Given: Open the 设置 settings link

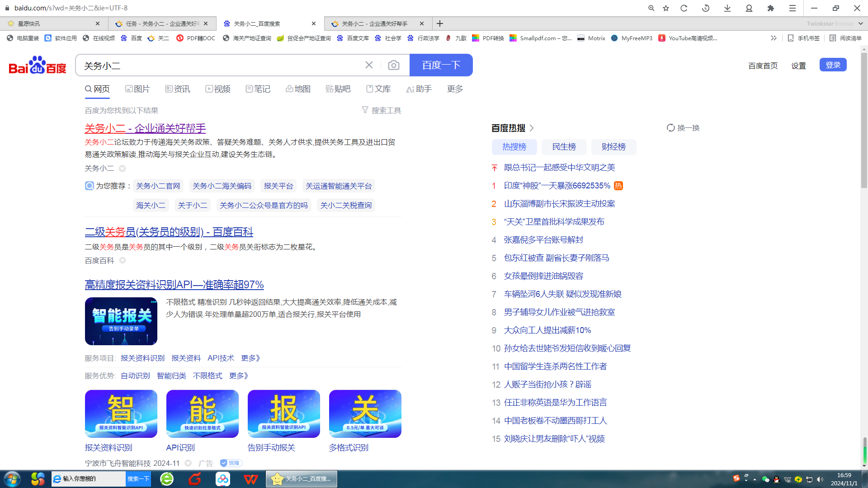Looking at the screenshot, I should point(799,66).
